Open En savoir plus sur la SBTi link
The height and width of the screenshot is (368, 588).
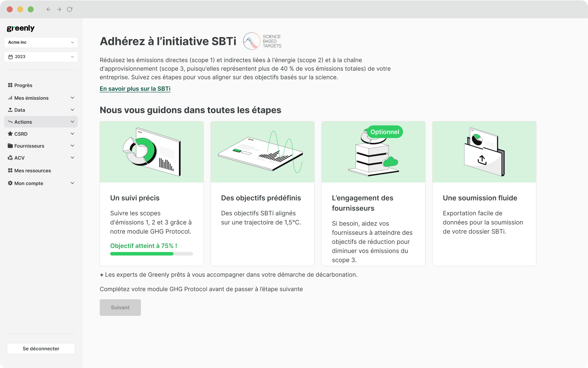point(135,89)
